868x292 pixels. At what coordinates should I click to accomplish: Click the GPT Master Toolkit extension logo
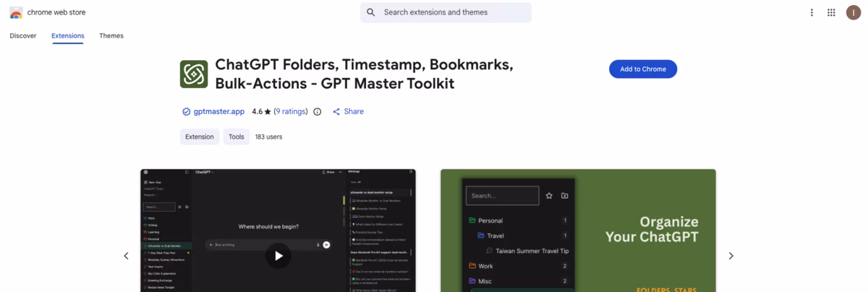194,74
